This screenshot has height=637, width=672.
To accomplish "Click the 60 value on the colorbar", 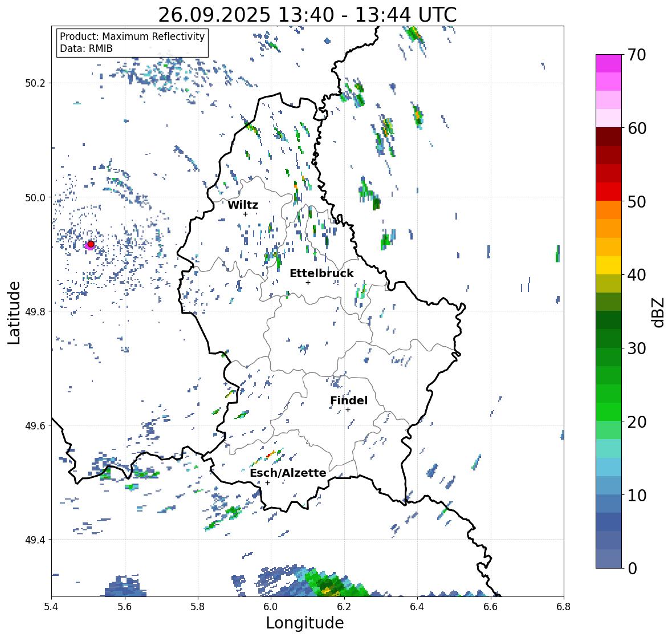I will click(x=637, y=128).
